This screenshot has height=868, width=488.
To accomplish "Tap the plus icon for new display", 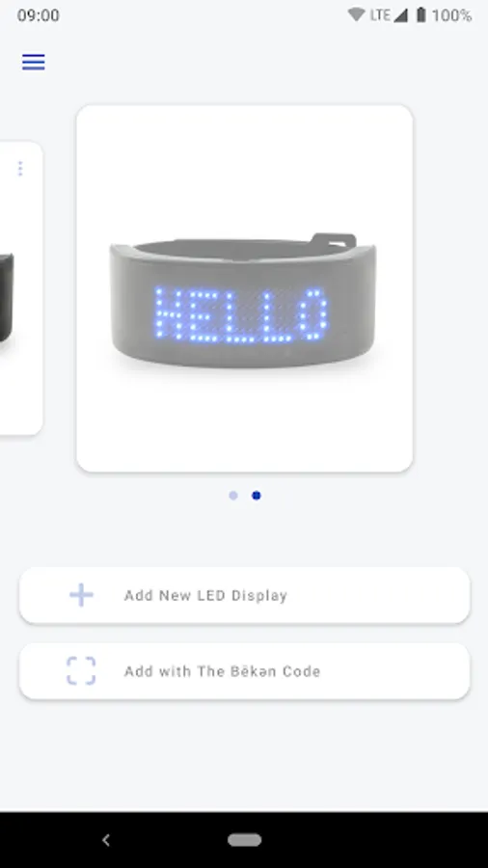I will pyautogui.click(x=81, y=595).
